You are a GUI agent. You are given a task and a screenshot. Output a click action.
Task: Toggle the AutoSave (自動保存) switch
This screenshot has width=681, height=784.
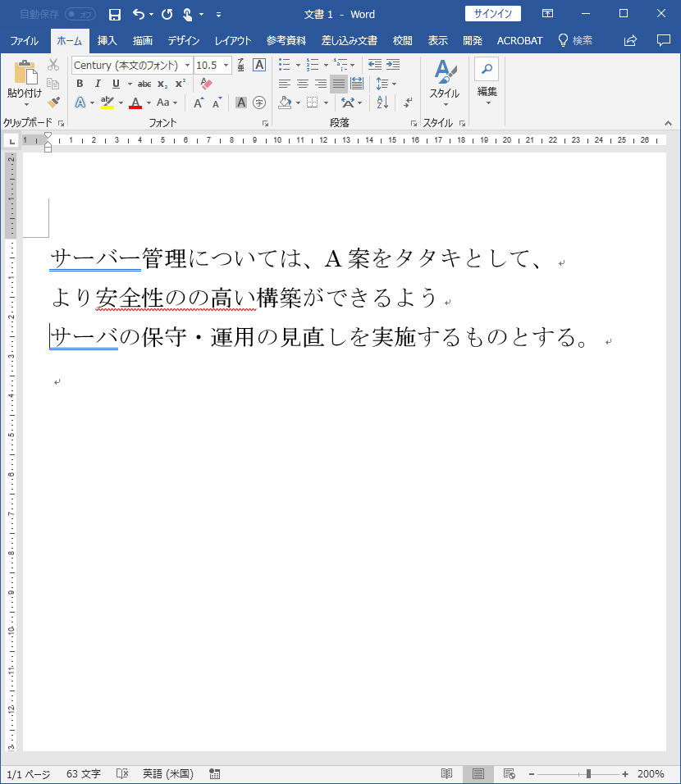(x=80, y=15)
